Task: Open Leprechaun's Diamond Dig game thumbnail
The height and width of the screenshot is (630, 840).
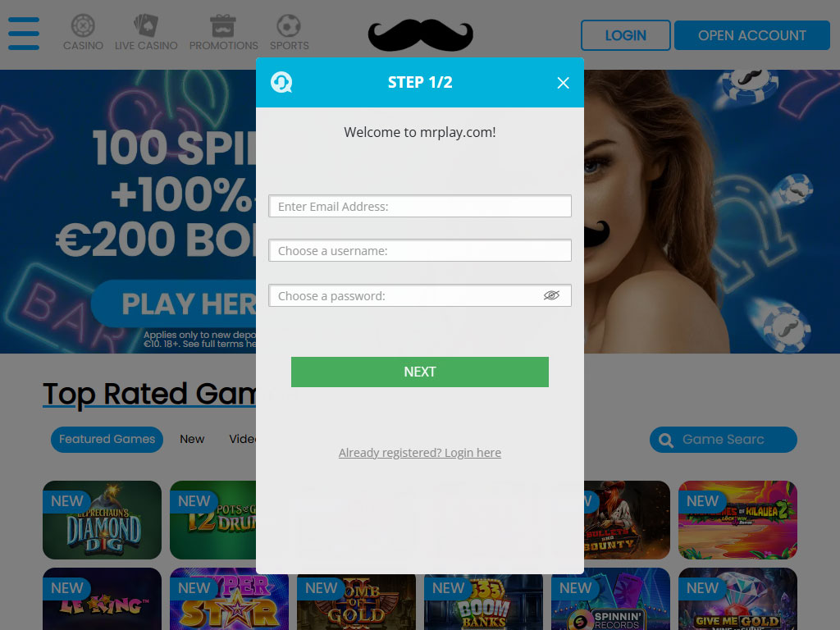Action: (x=102, y=519)
